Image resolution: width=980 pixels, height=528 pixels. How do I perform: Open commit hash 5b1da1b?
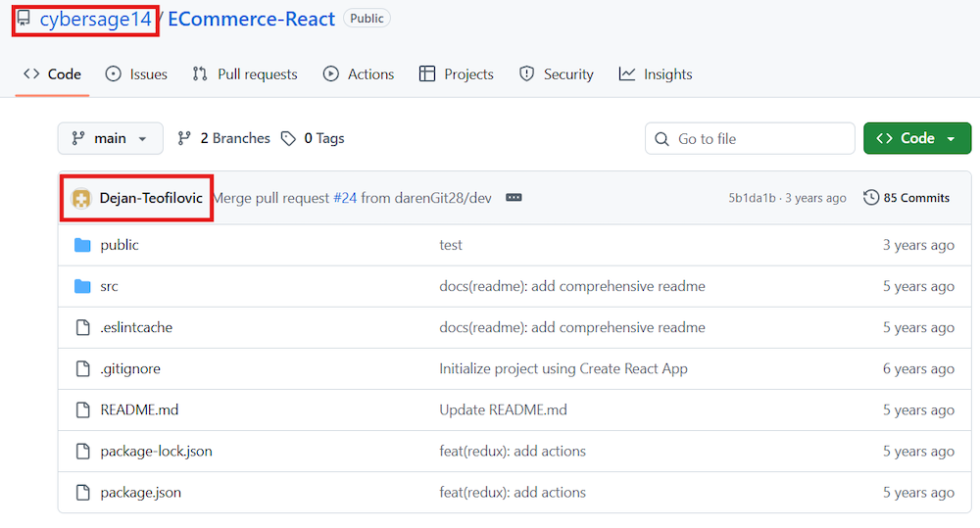click(x=752, y=198)
